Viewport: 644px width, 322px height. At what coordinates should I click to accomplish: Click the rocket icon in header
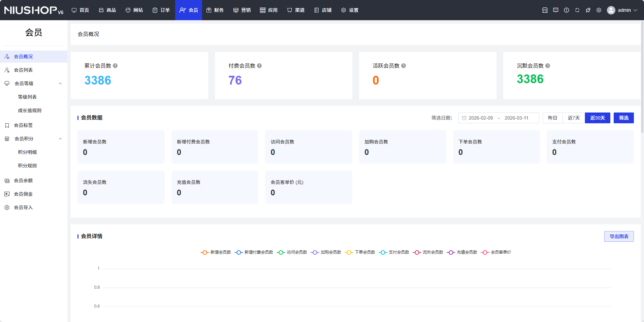588,10
